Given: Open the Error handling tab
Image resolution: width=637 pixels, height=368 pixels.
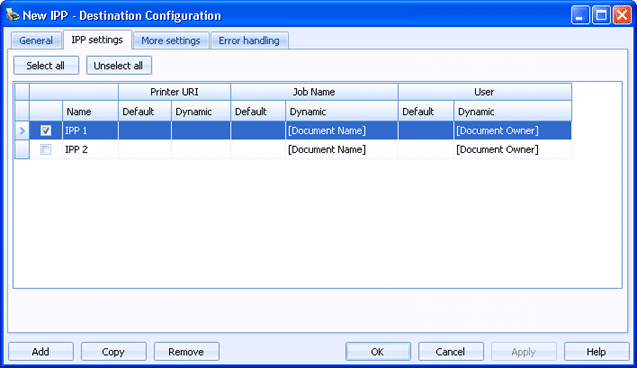Looking at the screenshot, I should (249, 41).
